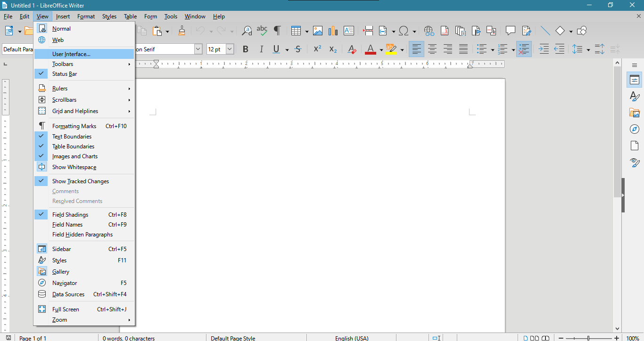
Task: Select Full Screen menu entry
Action: click(x=84, y=309)
